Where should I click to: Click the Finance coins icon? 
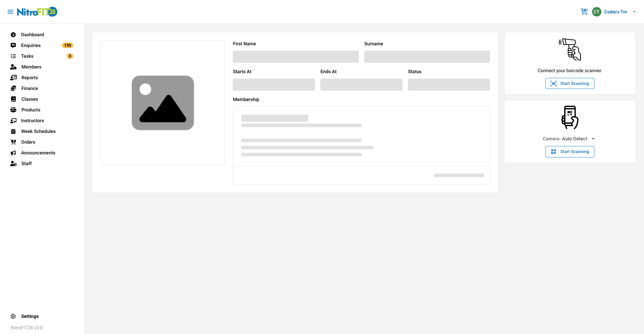coord(13,88)
